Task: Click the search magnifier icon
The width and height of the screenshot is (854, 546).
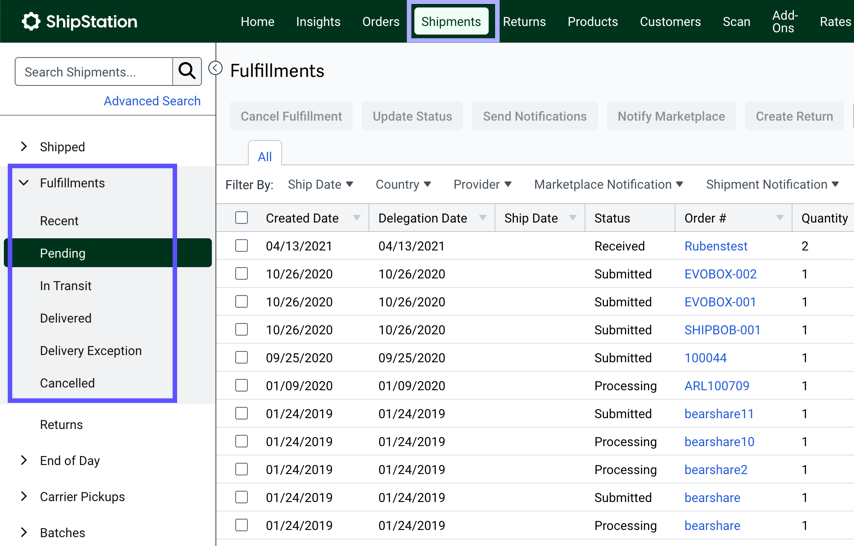Action: pos(187,71)
